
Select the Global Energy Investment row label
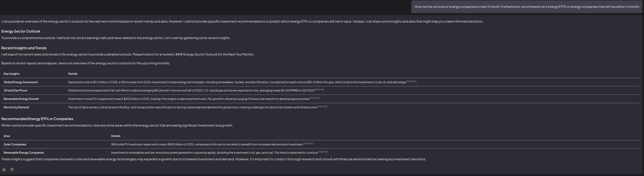click(20, 82)
